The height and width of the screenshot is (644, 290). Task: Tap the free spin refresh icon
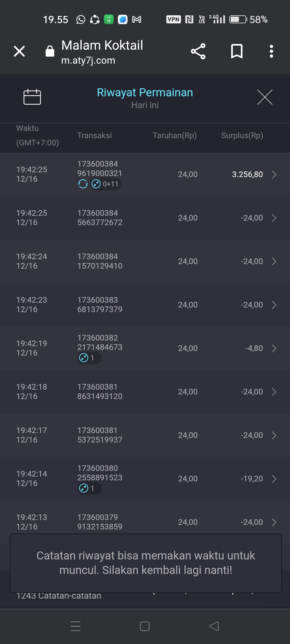click(83, 184)
